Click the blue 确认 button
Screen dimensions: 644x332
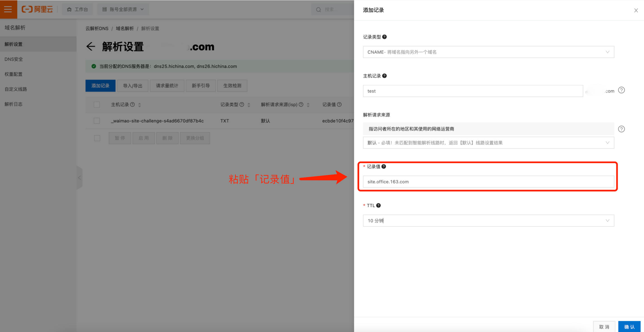pyautogui.click(x=629, y=326)
